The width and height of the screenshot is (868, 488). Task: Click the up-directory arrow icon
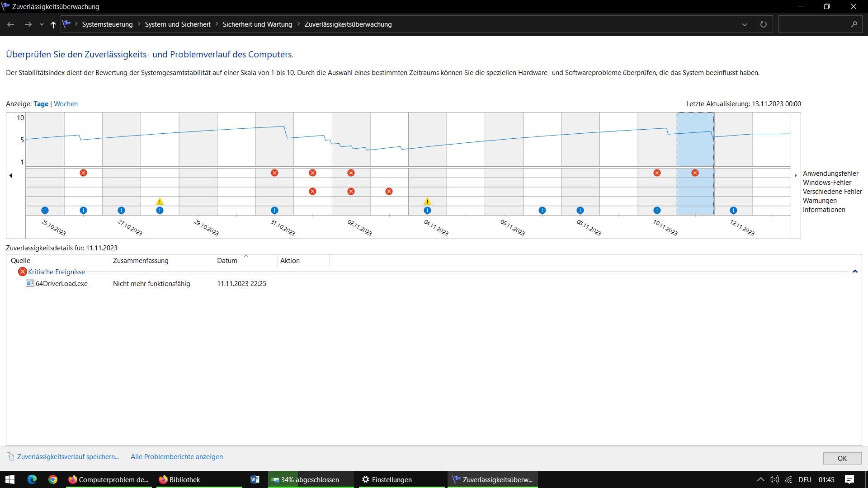53,24
